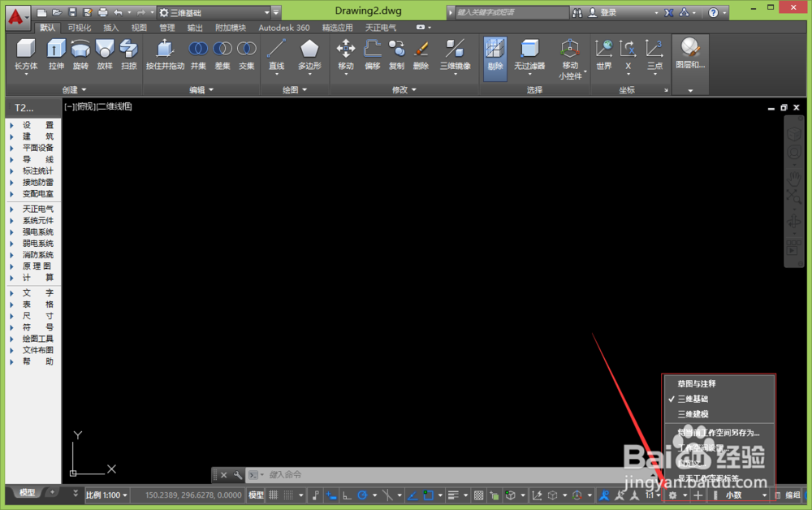The height and width of the screenshot is (510, 812).
Task: Switch to the 可视化 ribbon tab
Action: [80, 28]
